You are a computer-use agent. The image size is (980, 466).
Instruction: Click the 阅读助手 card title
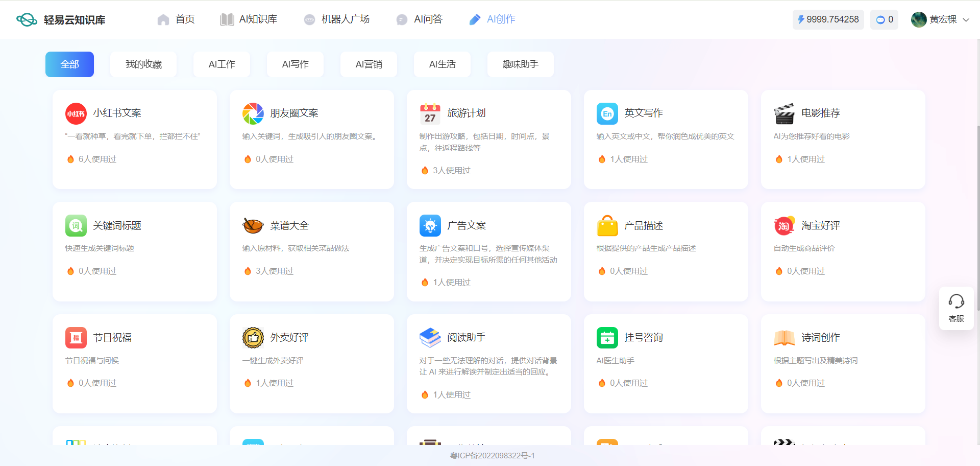(x=467, y=337)
